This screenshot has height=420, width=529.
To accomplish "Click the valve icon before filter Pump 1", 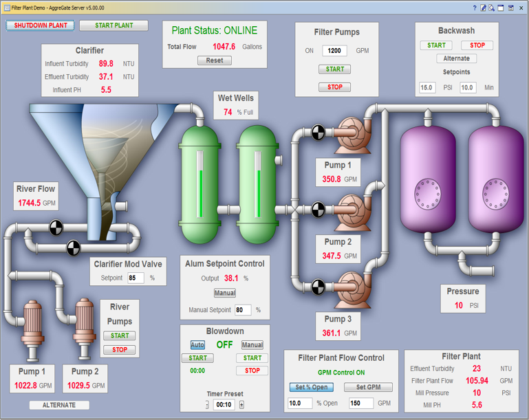I will click(x=318, y=133).
